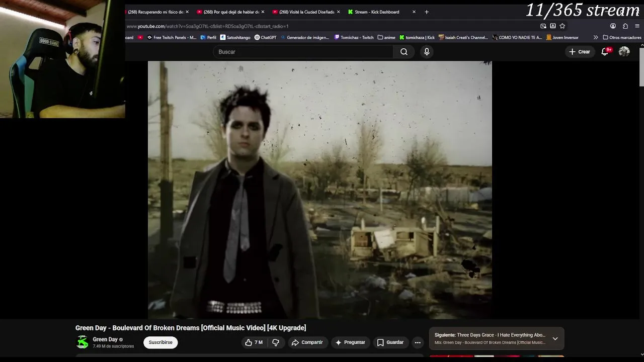Open the tomichaza | Kick bookmark
Image resolution: width=644 pixels, height=362 pixels.
click(x=417, y=37)
